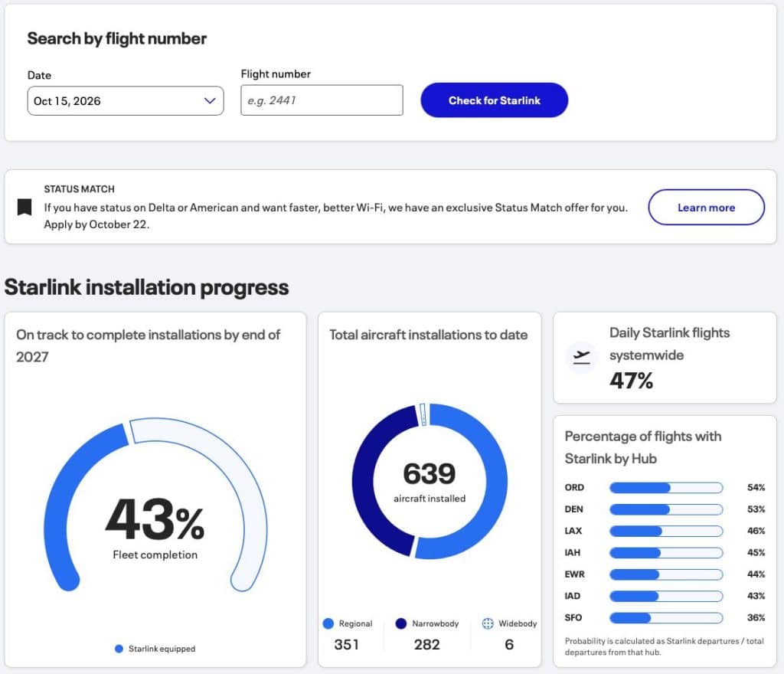
Task: Click the LAX progress bar
Action: click(666, 531)
